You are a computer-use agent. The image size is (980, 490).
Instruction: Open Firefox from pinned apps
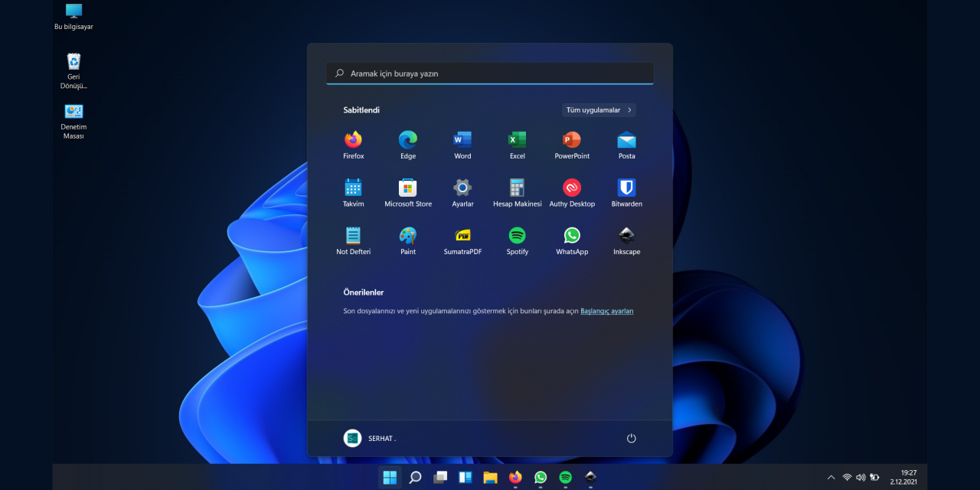(x=353, y=145)
